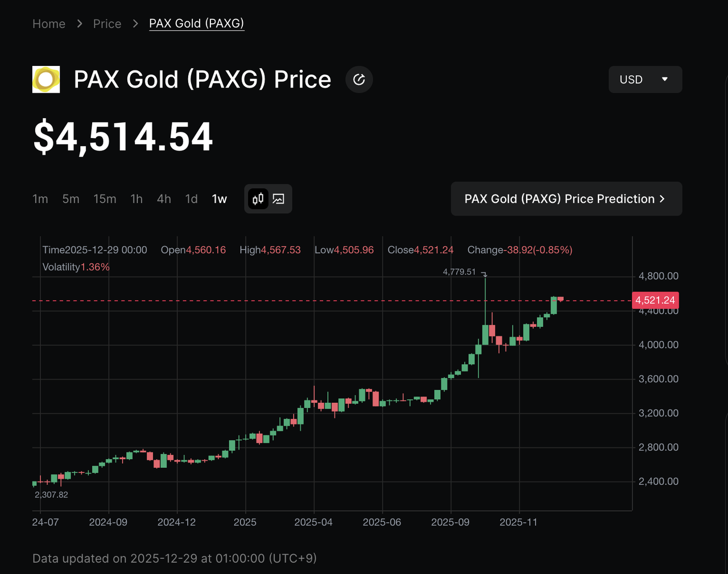The height and width of the screenshot is (574, 728).
Task: Click the PAX Gold coin logo icon
Action: (46, 80)
